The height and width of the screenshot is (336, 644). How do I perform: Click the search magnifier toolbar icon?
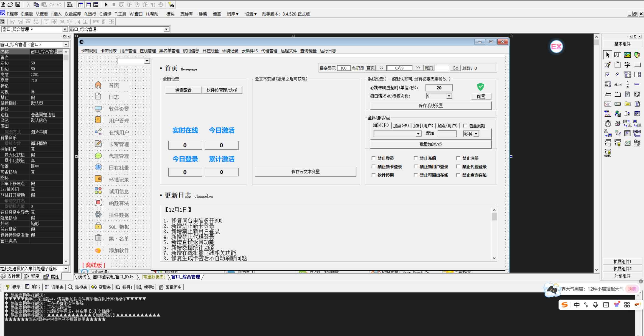69,4
